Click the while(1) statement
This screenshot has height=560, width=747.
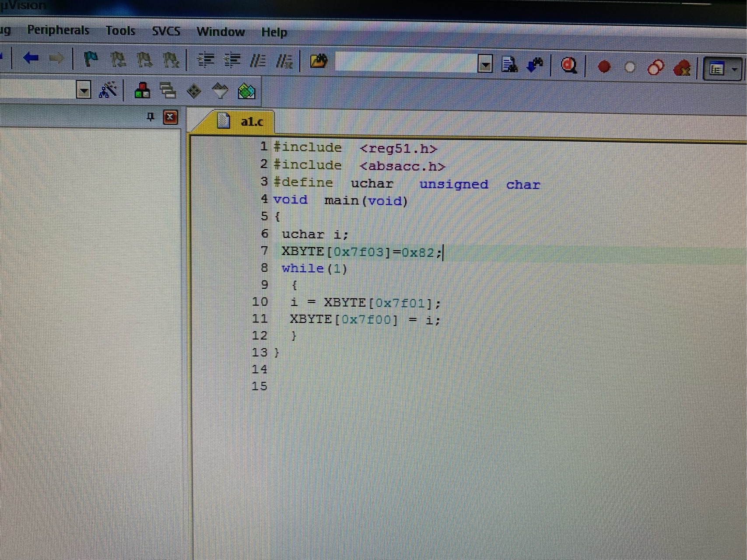(x=315, y=268)
